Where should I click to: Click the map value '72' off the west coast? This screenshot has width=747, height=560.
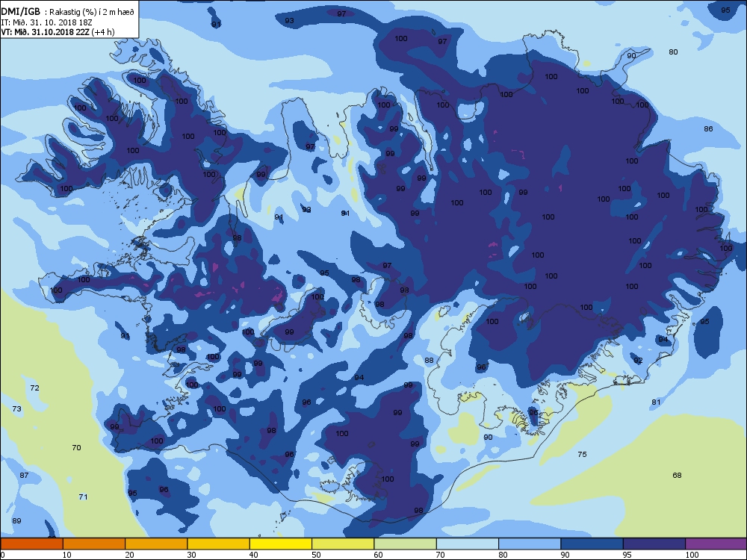tap(35, 388)
